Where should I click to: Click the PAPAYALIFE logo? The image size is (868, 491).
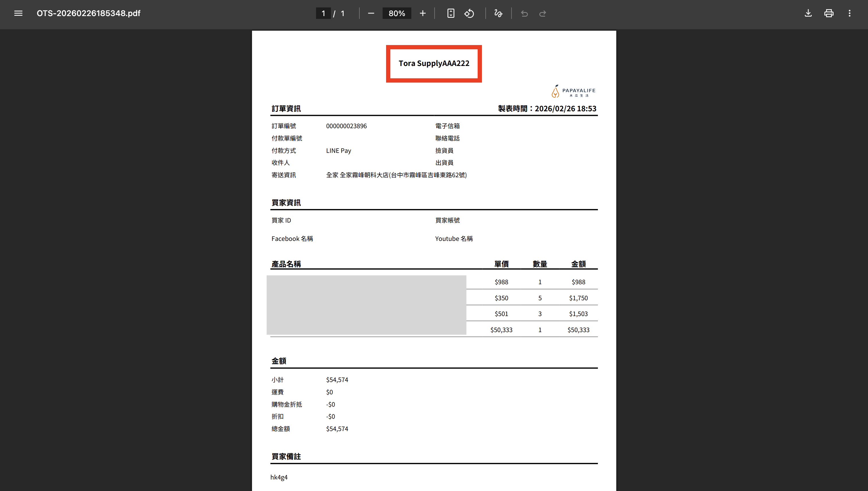coord(573,91)
